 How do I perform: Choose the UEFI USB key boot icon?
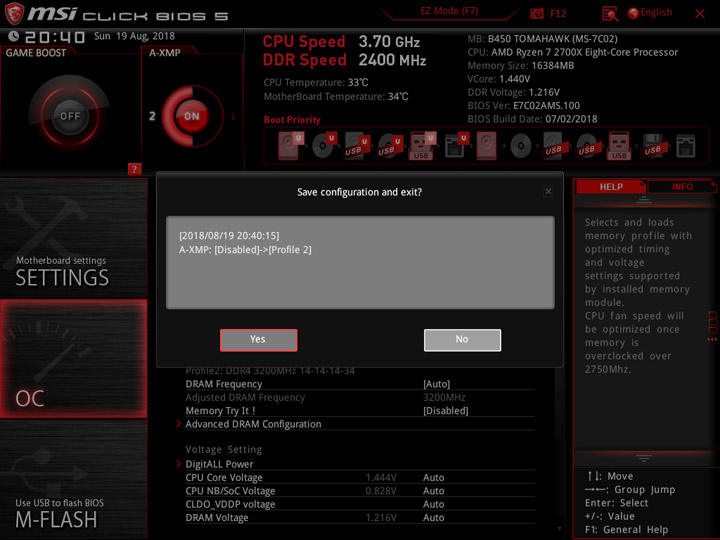pyautogui.click(x=422, y=146)
